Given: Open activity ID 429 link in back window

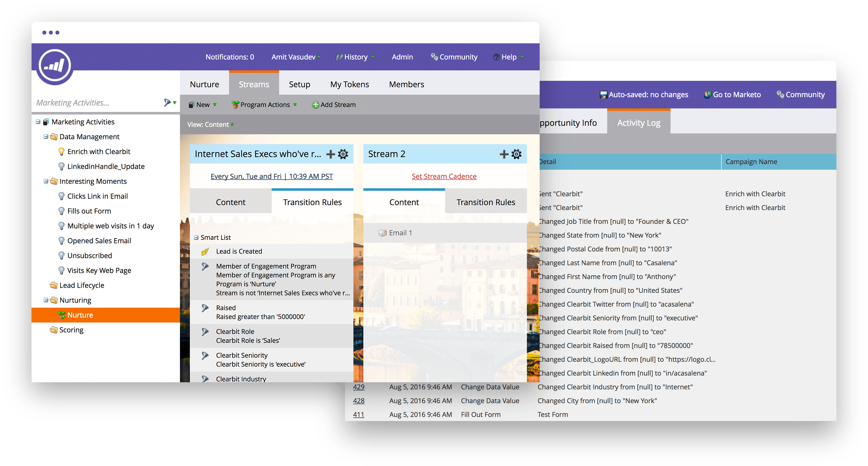Looking at the screenshot, I should click(x=359, y=387).
